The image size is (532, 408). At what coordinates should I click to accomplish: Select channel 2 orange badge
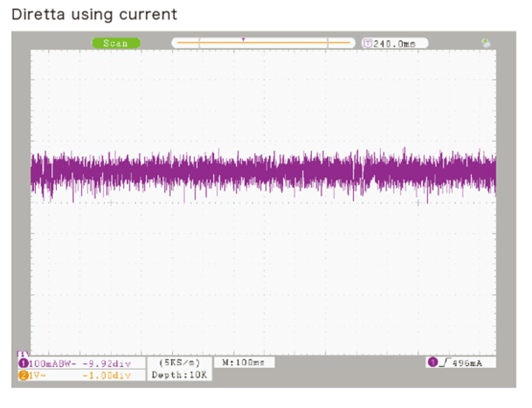pos(23,376)
